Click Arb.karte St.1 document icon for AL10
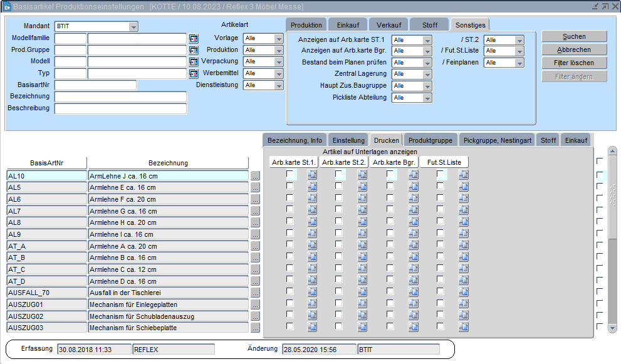 [x=312, y=175]
